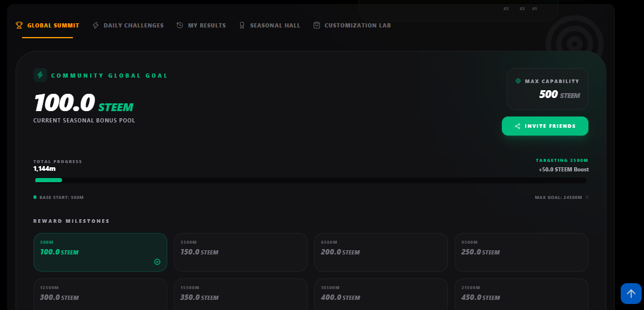Open the Global Summit tab

(47, 26)
